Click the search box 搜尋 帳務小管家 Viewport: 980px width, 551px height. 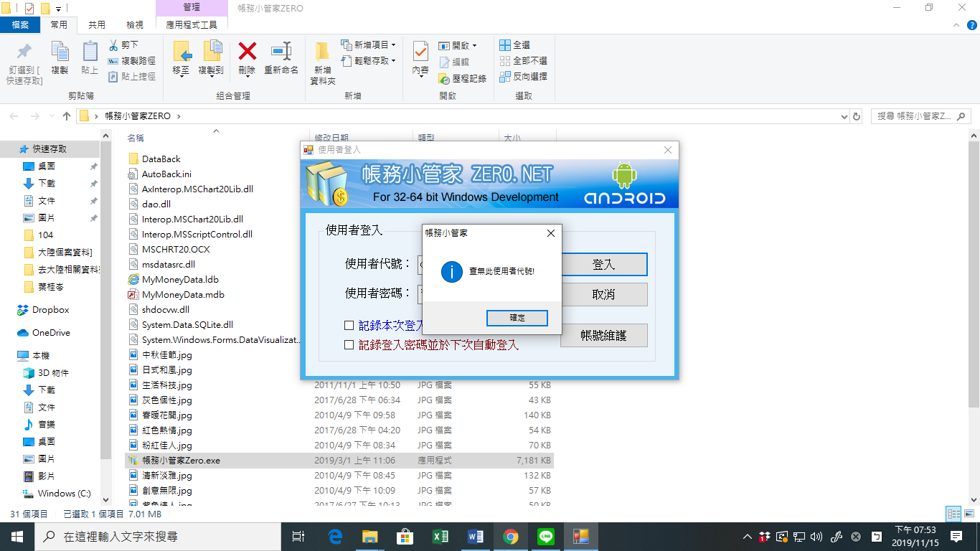(x=921, y=116)
